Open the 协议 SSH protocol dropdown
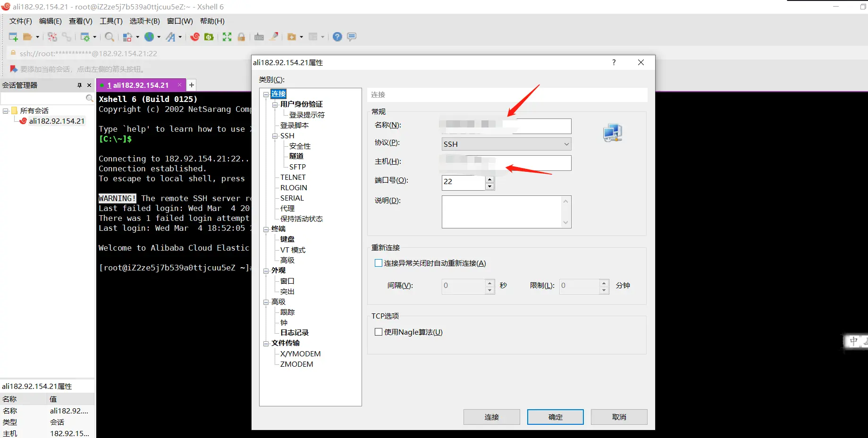This screenshot has width=868, height=438. click(506, 144)
